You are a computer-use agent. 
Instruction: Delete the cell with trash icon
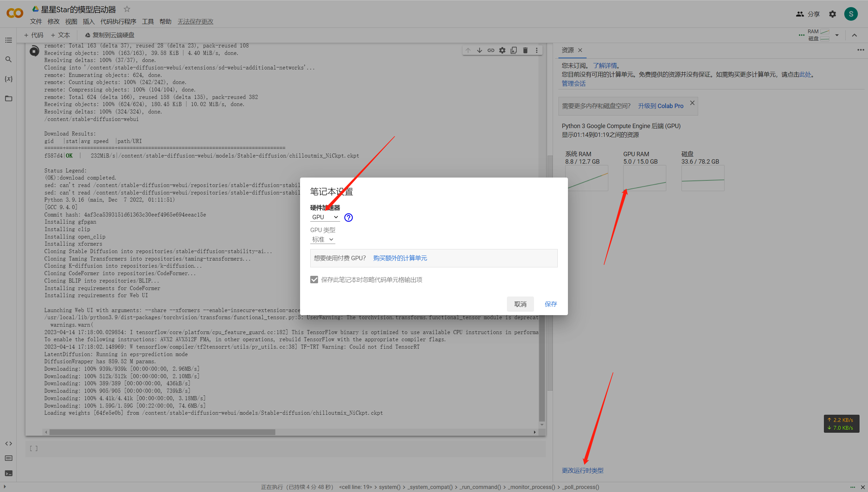[525, 50]
